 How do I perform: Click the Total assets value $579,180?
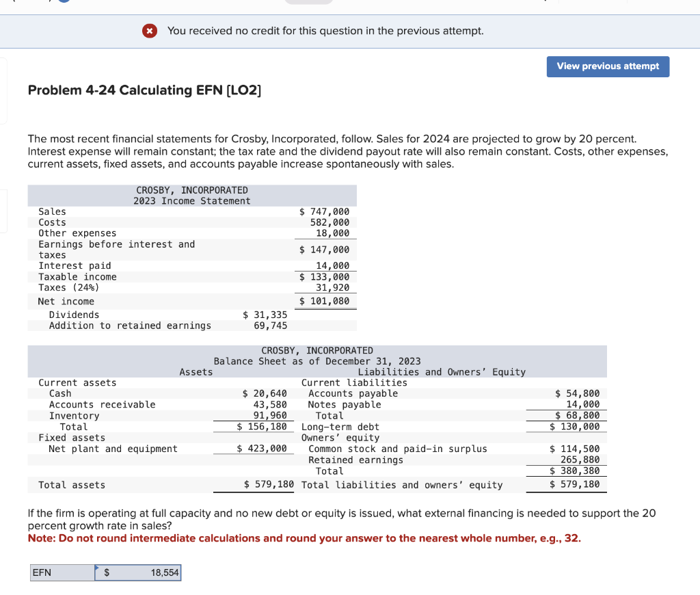(x=269, y=485)
